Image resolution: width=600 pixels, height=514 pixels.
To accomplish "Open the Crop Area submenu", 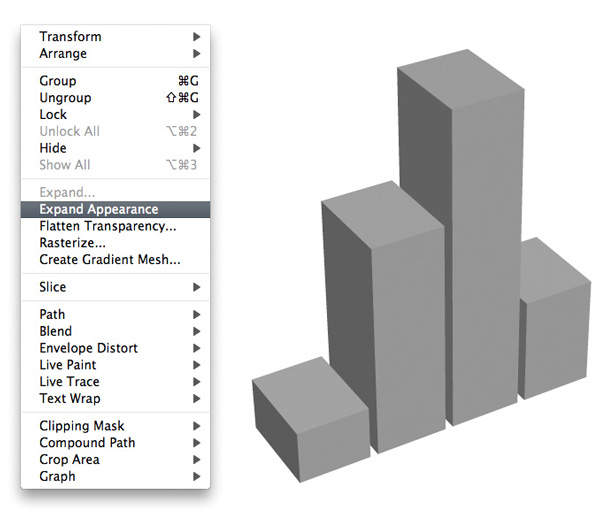I will coord(116,460).
